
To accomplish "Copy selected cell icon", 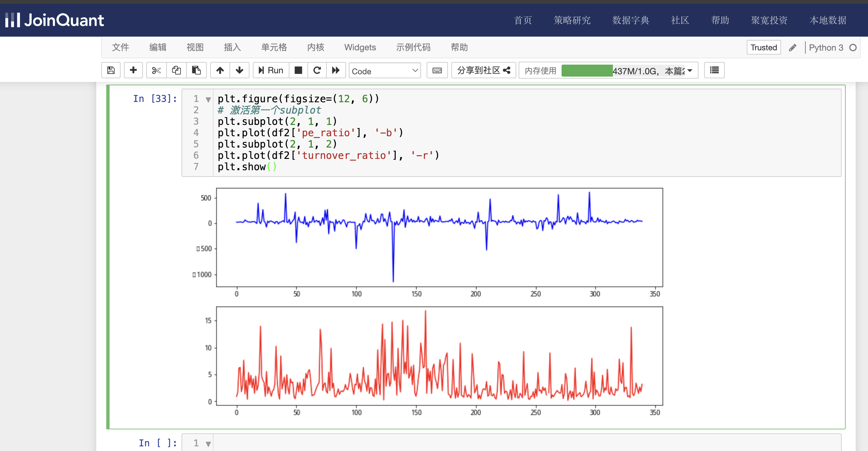I will click(176, 70).
